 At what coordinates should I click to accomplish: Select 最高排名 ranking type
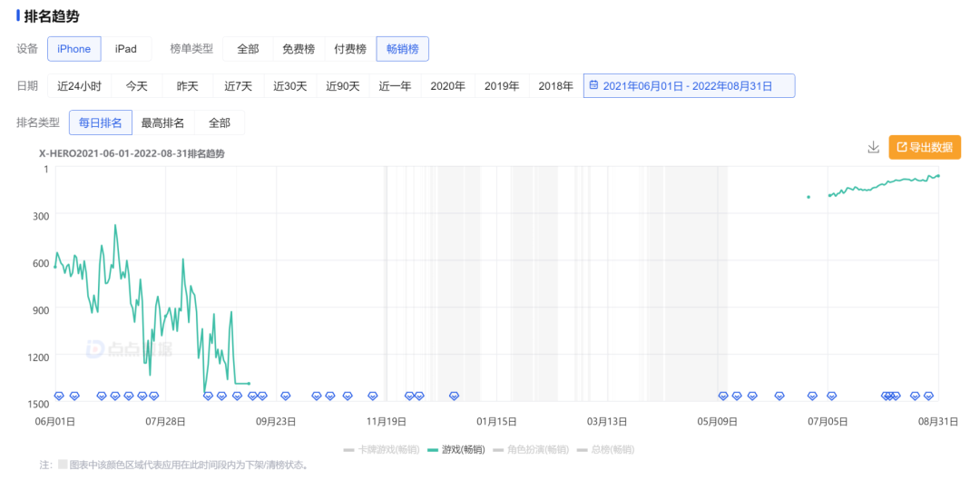click(162, 122)
